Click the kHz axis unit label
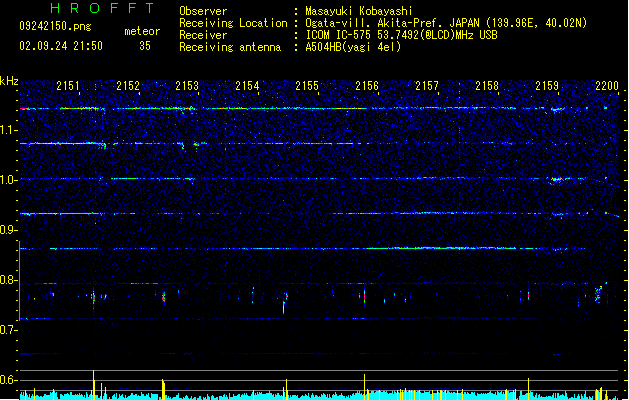629x400 pixels. [x=9, y=81]
